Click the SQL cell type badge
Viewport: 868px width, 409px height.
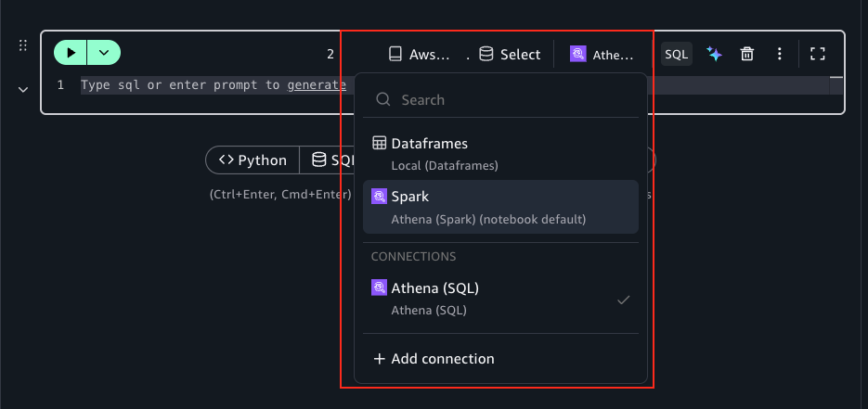[677, 54]
